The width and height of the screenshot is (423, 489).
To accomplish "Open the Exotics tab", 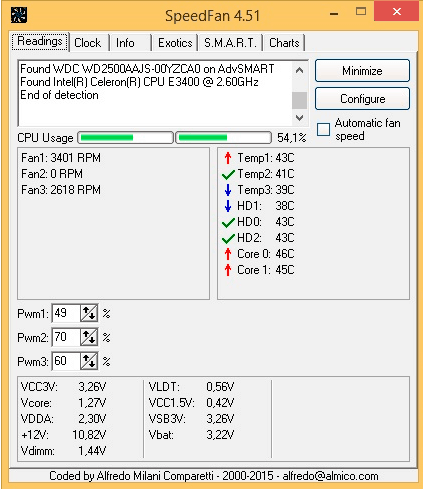I will tap(175, 43).
